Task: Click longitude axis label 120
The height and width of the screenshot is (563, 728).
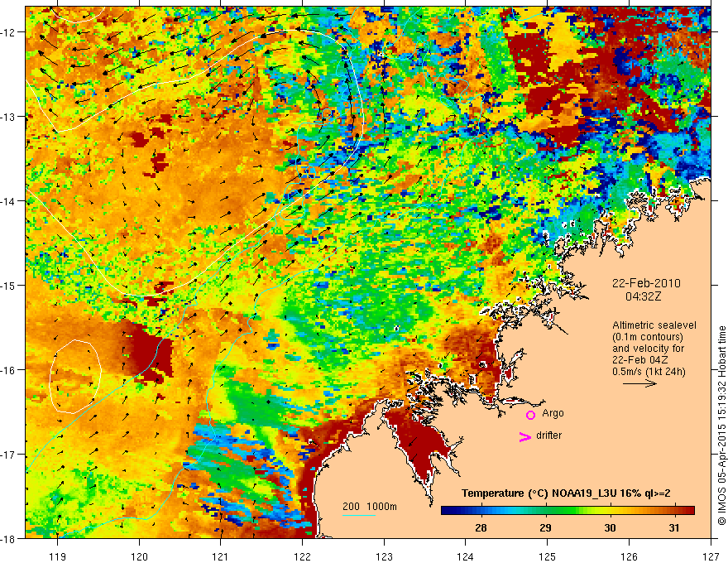Action: coord(139,556)
